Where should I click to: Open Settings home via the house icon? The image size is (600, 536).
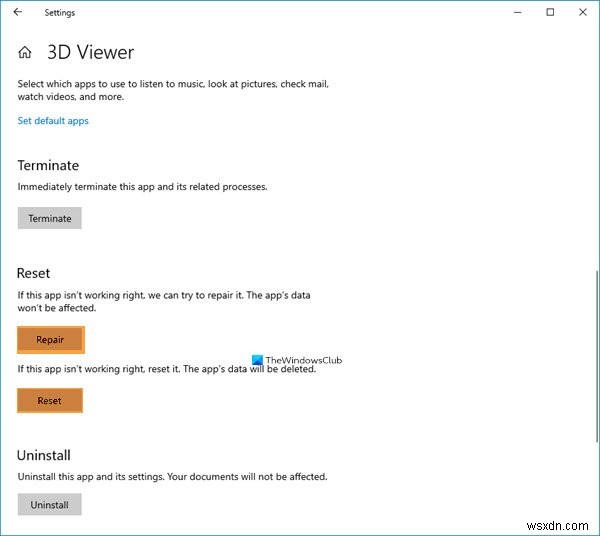pyautogui.click(x=25, y=52)
